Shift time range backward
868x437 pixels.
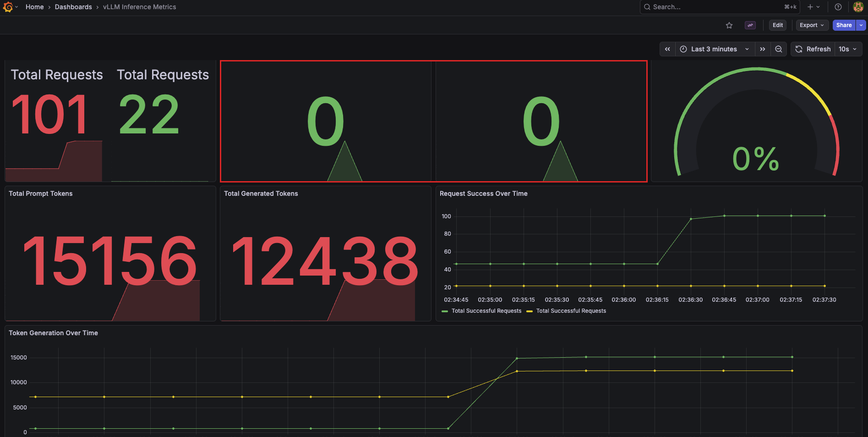(x=667, y=49)
